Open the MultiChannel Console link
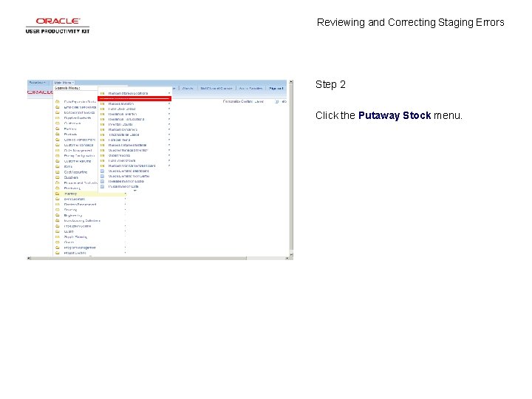 216,88
